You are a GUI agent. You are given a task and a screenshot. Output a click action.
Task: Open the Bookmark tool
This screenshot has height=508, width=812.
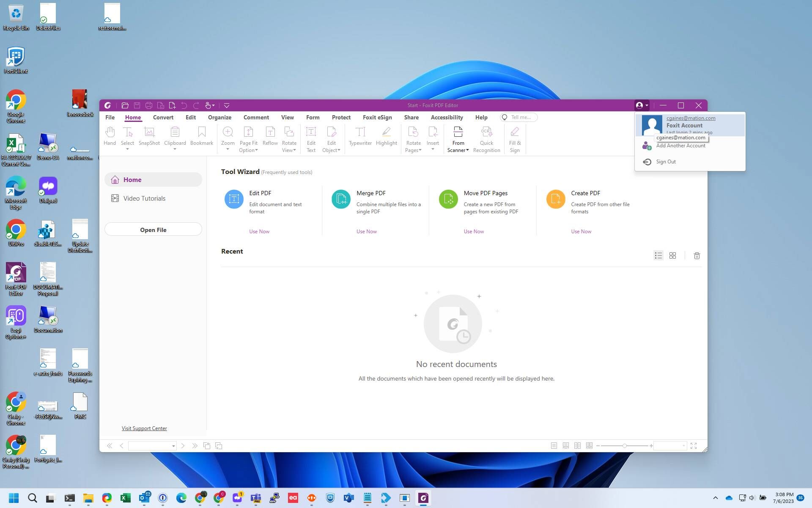202,136
